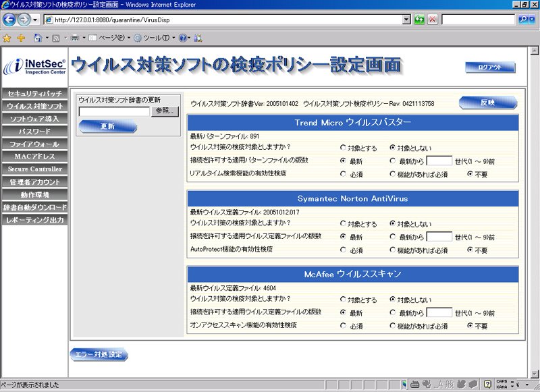Click the ログアウト button

point(490,67)
